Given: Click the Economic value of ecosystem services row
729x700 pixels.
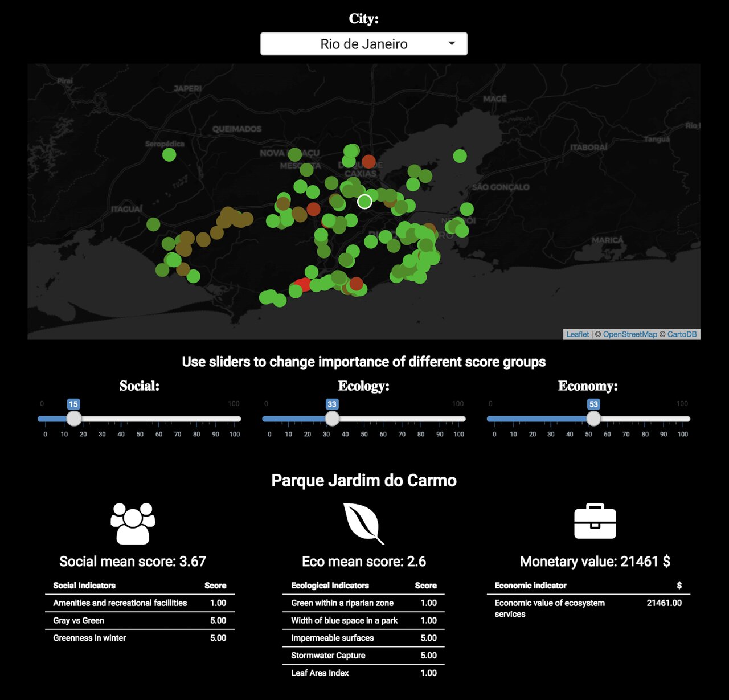Looking at the screenshot, I should (588, 608).
